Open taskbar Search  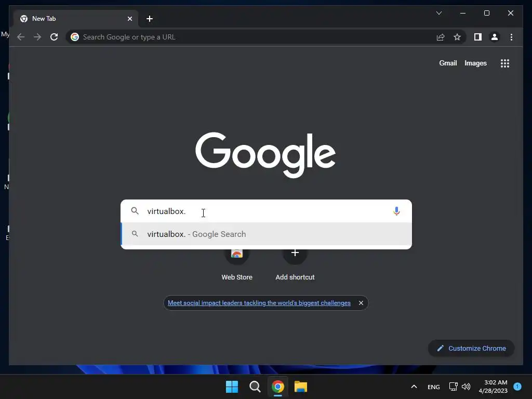255,387
